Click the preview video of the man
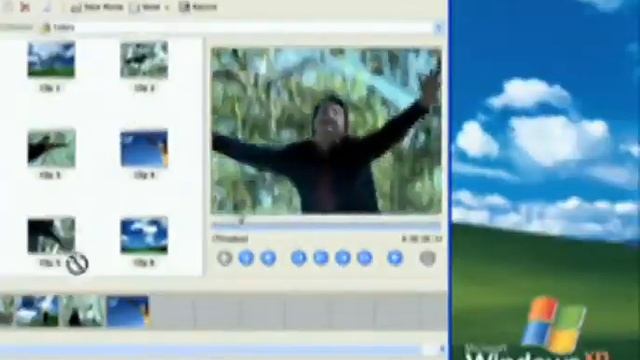Screen dimensions: 640x360 326,131
